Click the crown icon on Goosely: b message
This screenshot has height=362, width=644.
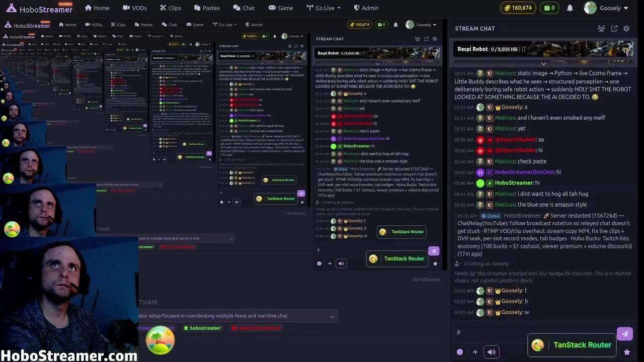pyautogui.click(x=498, y=302)
